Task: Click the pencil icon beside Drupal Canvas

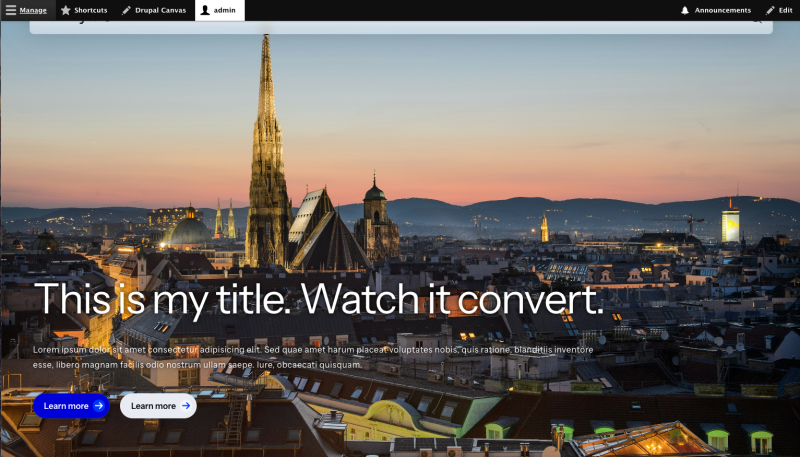Action: (126, 10)
